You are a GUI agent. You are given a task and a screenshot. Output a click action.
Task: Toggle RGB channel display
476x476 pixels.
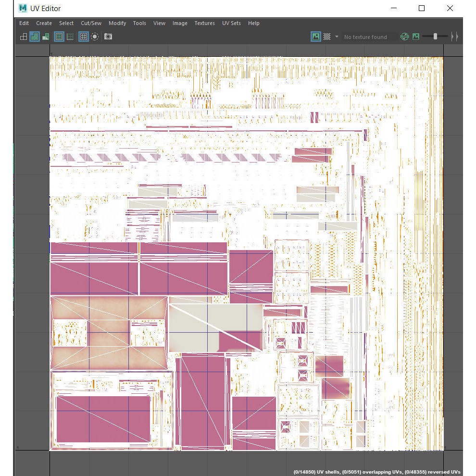click(x=405, y=37)
